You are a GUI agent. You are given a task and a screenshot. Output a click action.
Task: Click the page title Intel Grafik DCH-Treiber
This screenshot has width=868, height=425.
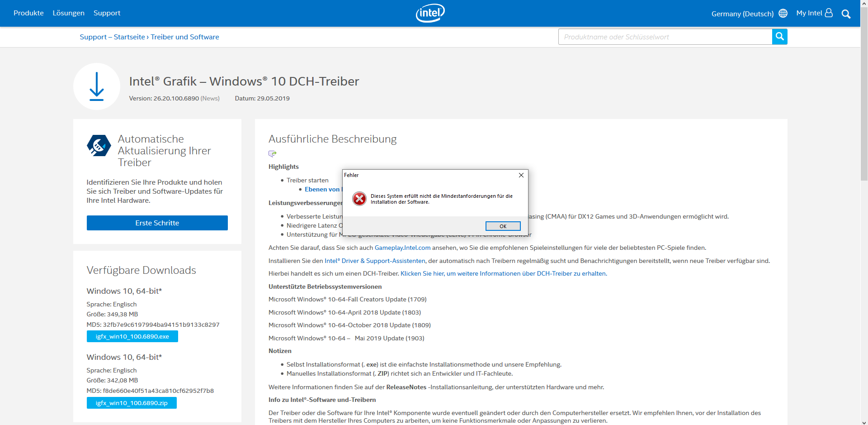(x=244, y=81)
